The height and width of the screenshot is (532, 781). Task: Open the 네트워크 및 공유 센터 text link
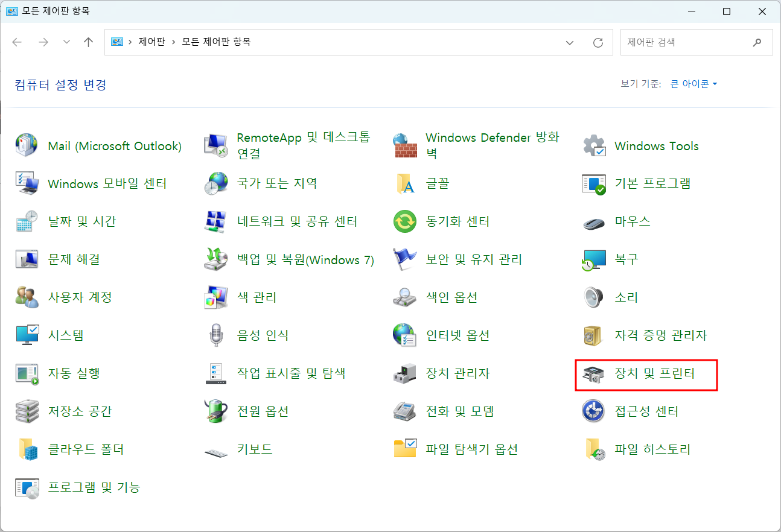pyautogui.click(x=298, y=221)
